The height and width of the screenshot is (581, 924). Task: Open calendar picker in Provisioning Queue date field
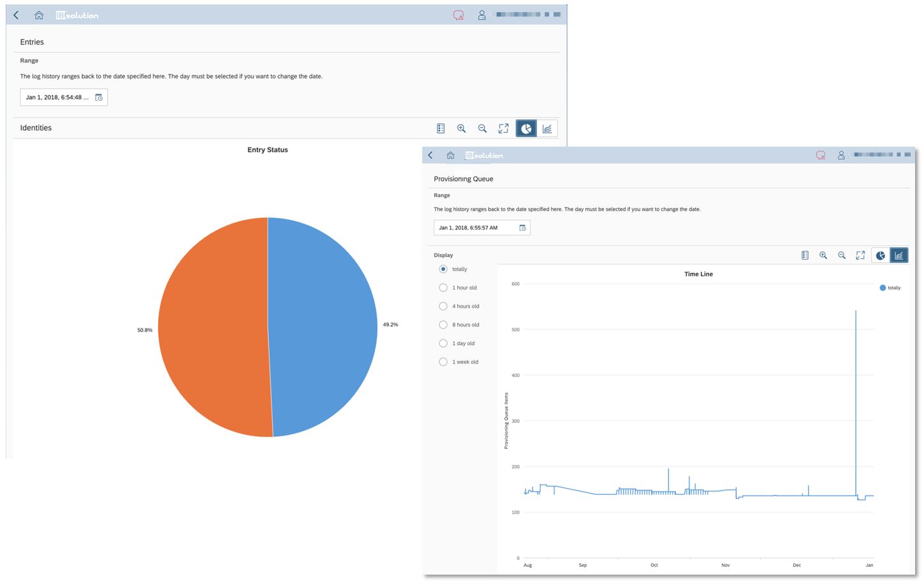[x=523, y=228]
